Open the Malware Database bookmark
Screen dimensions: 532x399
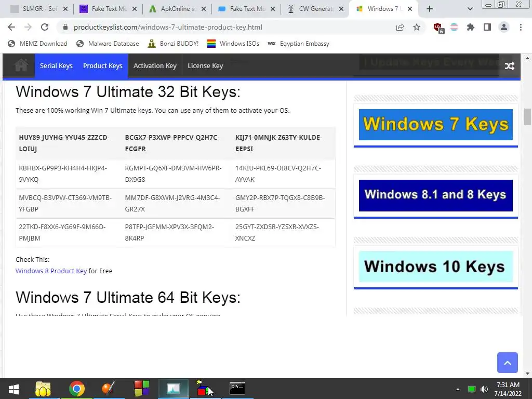click(108, 44)
